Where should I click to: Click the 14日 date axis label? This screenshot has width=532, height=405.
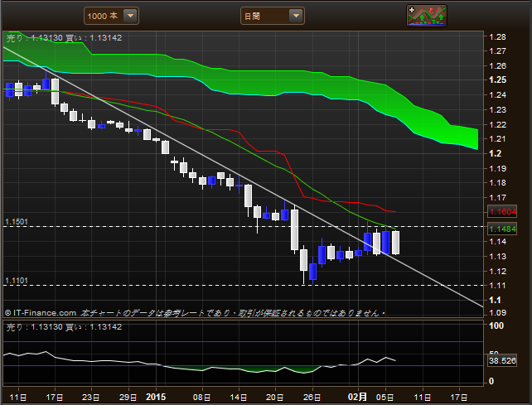(238, 398)
